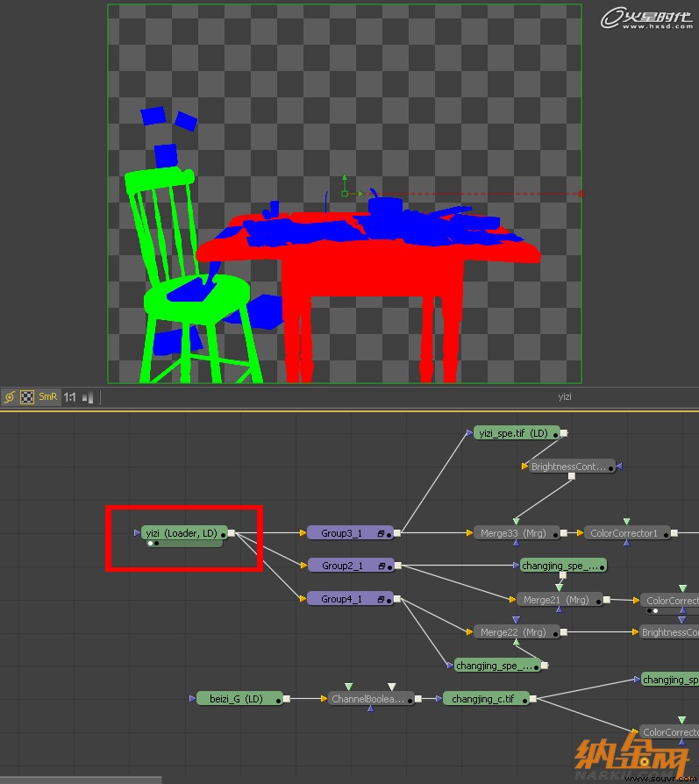Toggle the viewer lock controls icon
699x784 pixels.
click(x=10, y=397)
